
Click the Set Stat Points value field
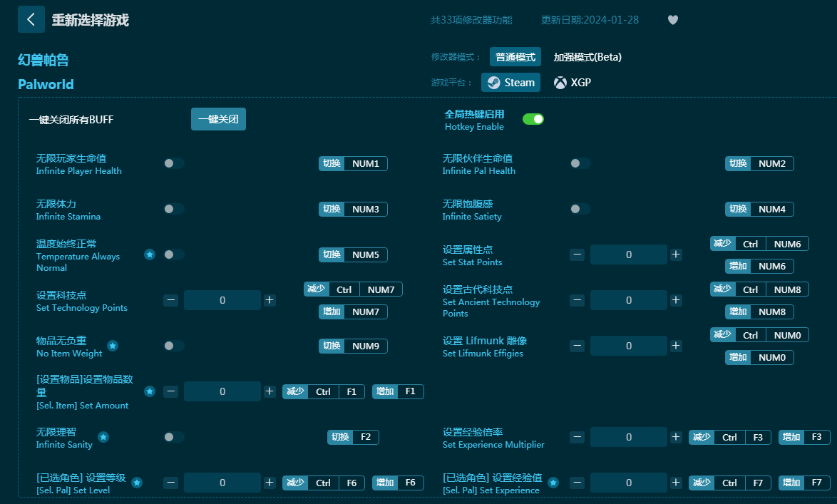click(629, 254)
